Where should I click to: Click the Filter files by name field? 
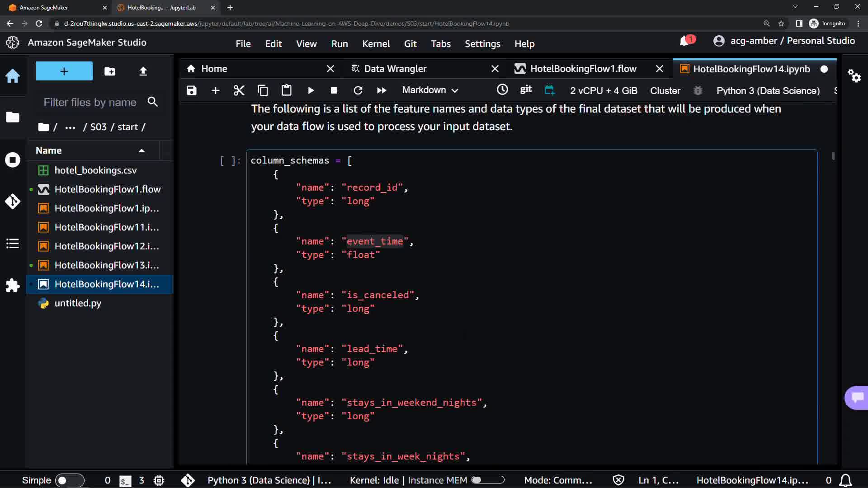coord(90,103)
